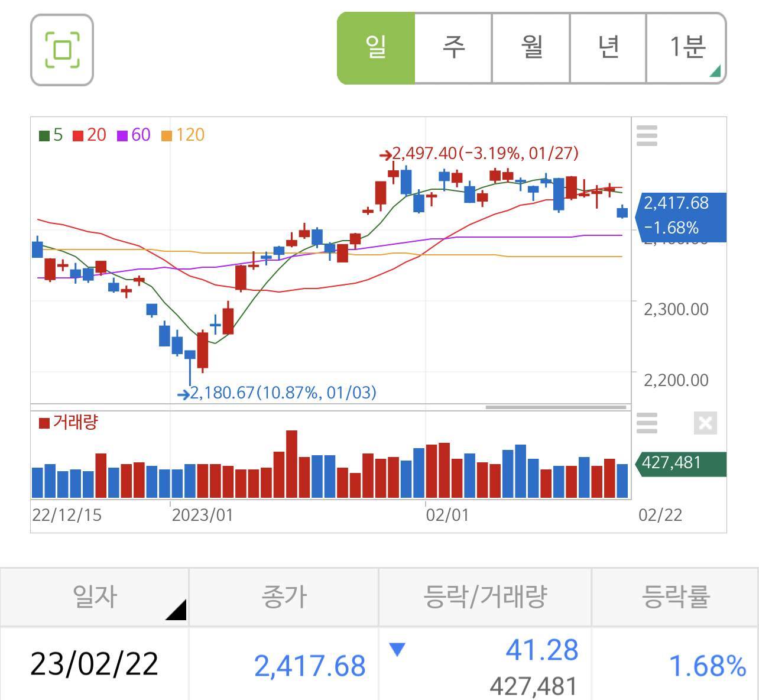Click the 02/22 end date axis label
The width and height of the screenshot is (759, 700).
660,515
